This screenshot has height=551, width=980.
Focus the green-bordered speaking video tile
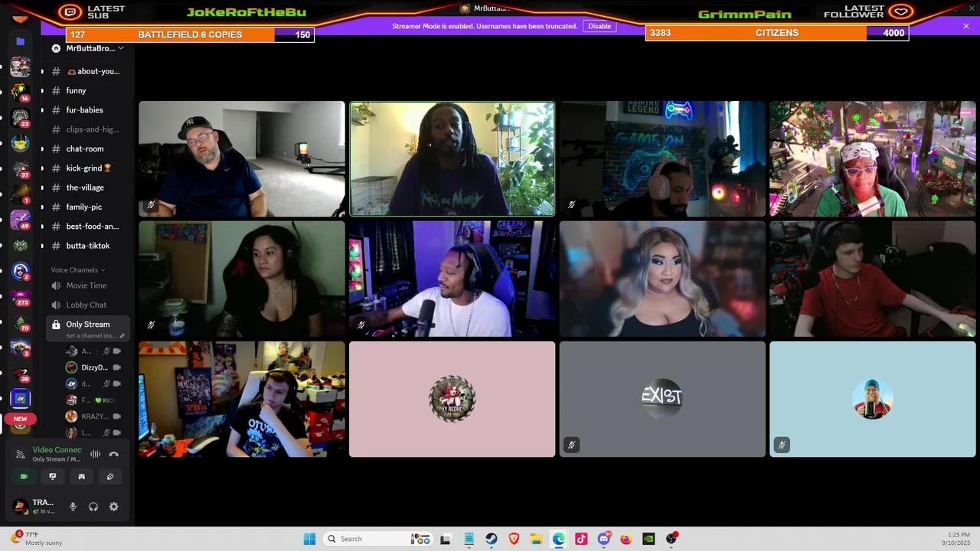click(x=452, y=159)
